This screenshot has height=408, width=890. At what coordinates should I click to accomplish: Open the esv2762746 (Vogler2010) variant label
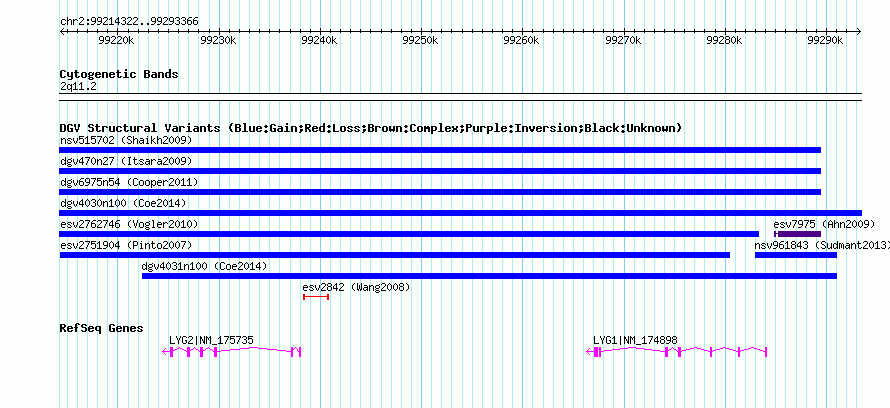[x=129, y=224]
